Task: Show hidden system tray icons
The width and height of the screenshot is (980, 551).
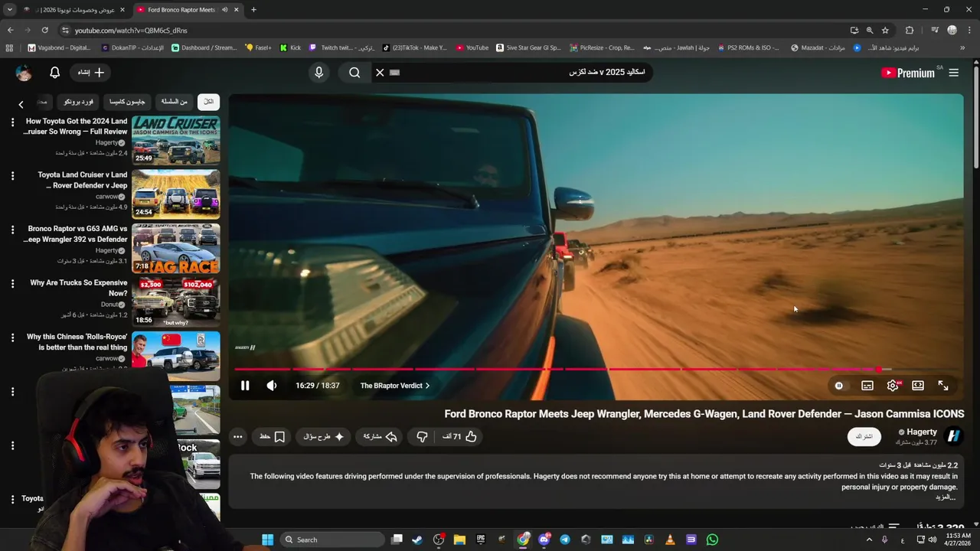Action: [869, 540]
